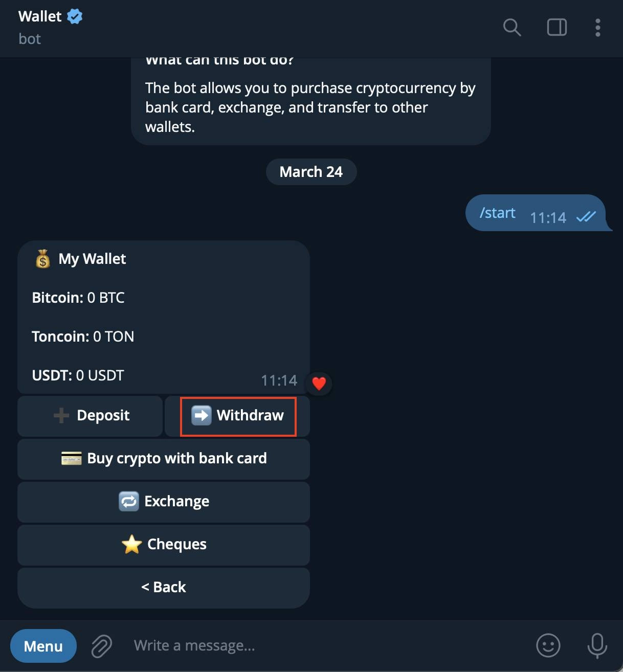Toggle the split view panel icon

click(557, 28)
